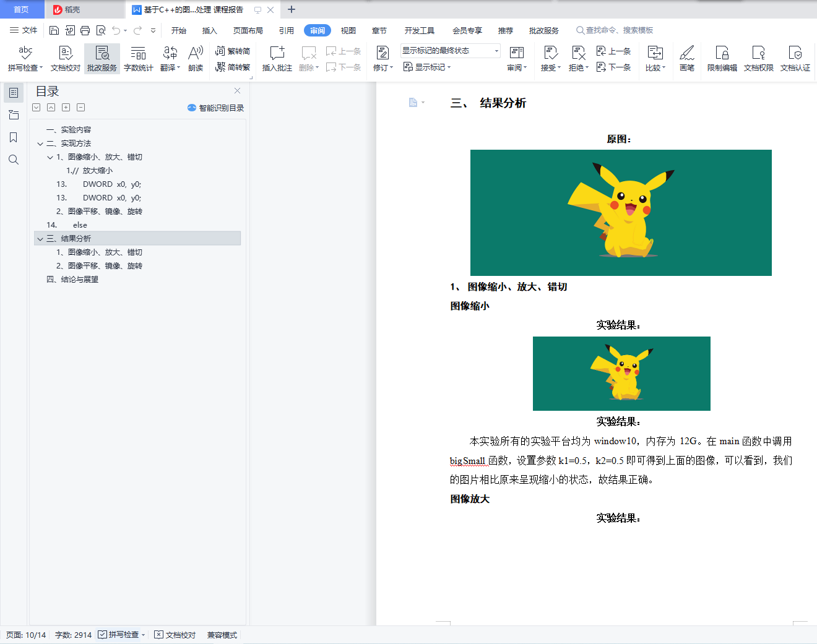Convert text with 繁转简

click(x=233, y=51)
